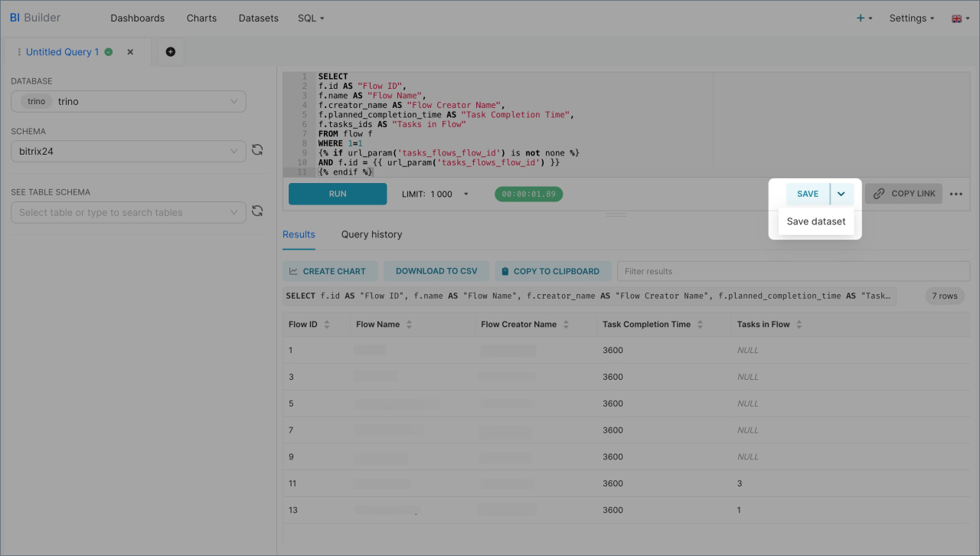Image resolution: width=980 pixels, height=556 pixels.
Task: Click the Create Chart button
Action: point(328,271)
